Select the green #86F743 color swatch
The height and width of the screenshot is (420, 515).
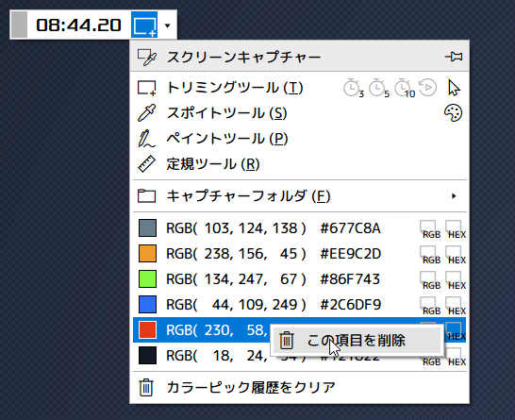click(x=147, y=279)
